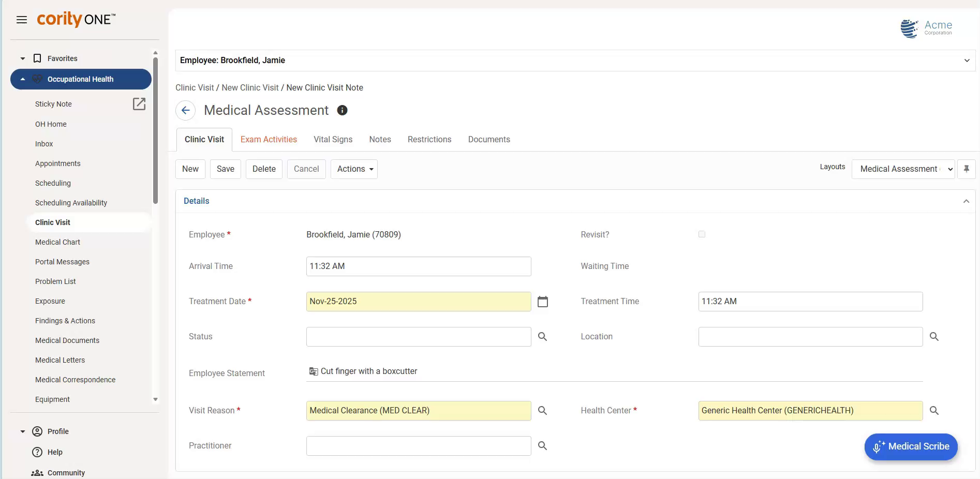Launch Medical Scribe
Image resolution: width=980 pixels, height=479 pixels.
click(x=910, y=446)
